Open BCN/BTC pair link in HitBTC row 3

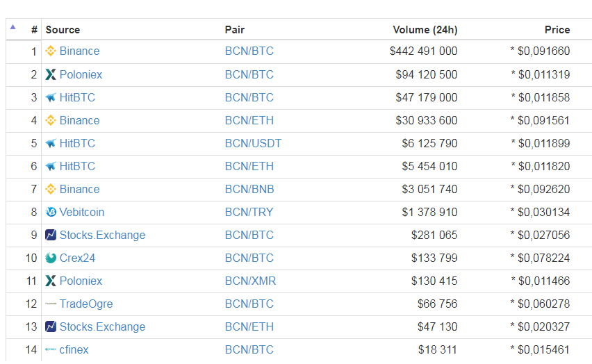pos(249,97)
